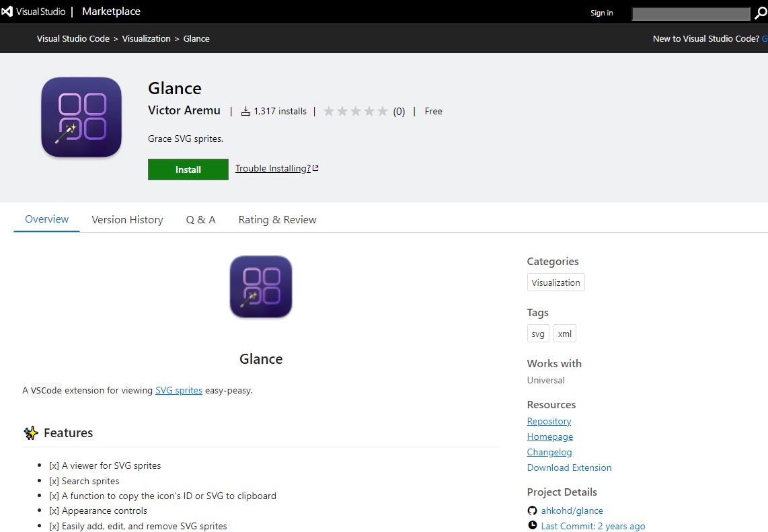Open publisher Victor Aremu
This screenshot has width=768, height=532.
[184, 110]
